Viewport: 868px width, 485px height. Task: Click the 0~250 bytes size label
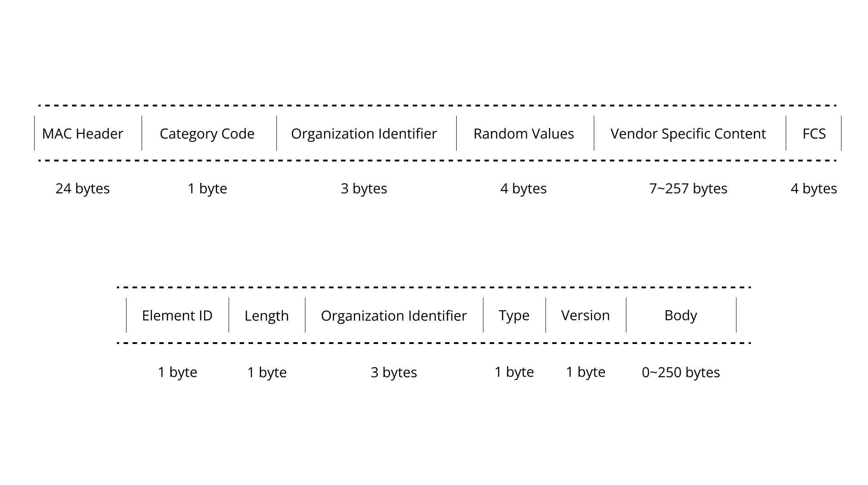tap(681, 372)
